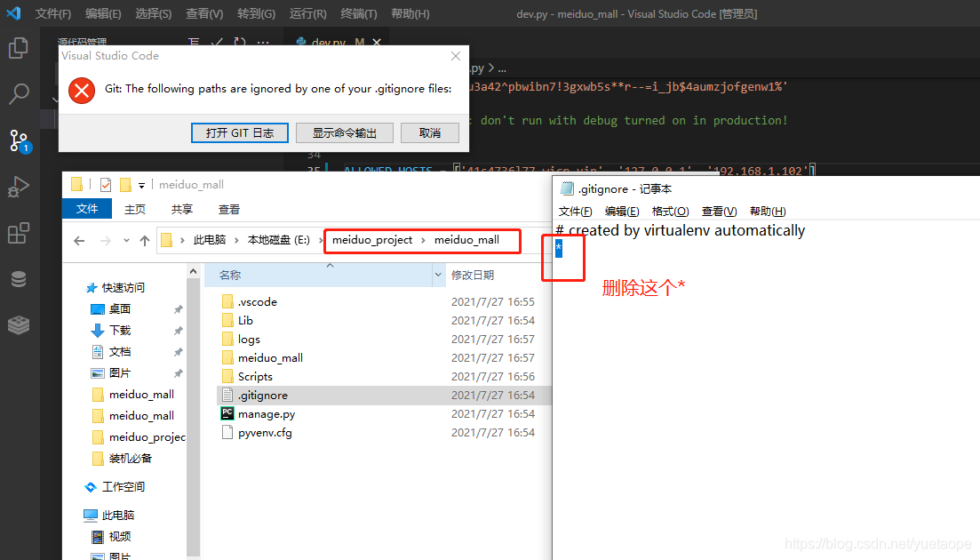The image size is (980, 560).
Task: Close the Visual Studio Code dialog
Action: [456, 56]
